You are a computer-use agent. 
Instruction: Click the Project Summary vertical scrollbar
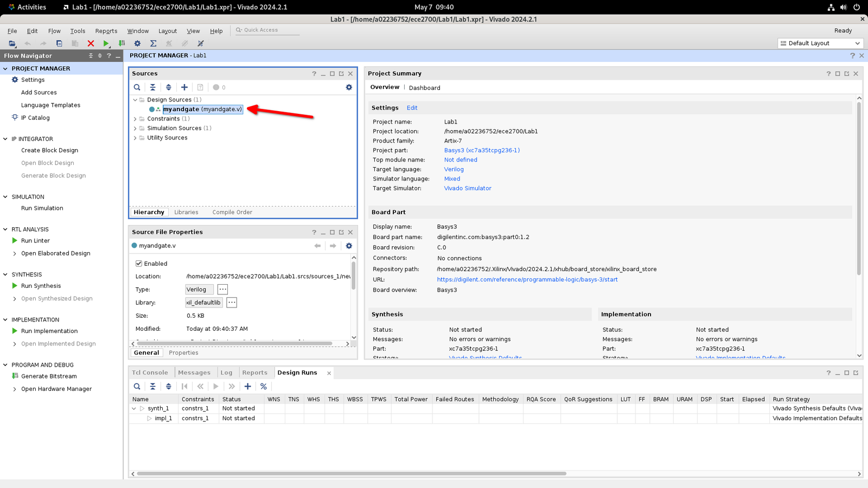click(x=859, y=188)
